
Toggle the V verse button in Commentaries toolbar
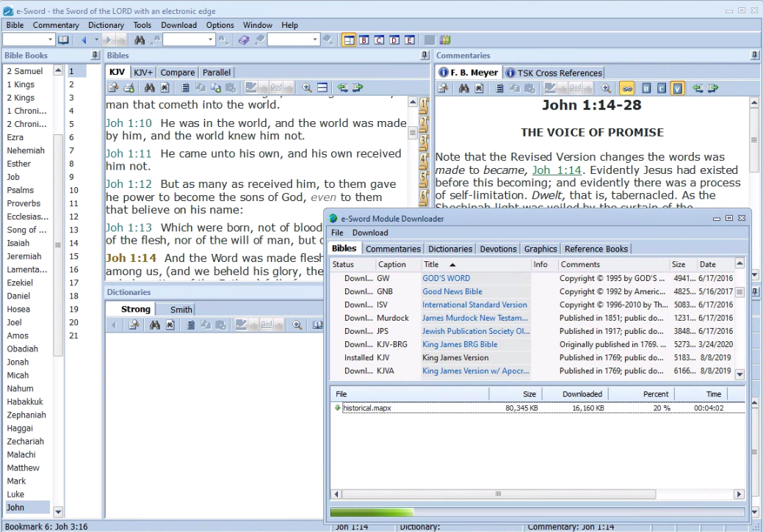pyautogui.click(x=677, y=88)
